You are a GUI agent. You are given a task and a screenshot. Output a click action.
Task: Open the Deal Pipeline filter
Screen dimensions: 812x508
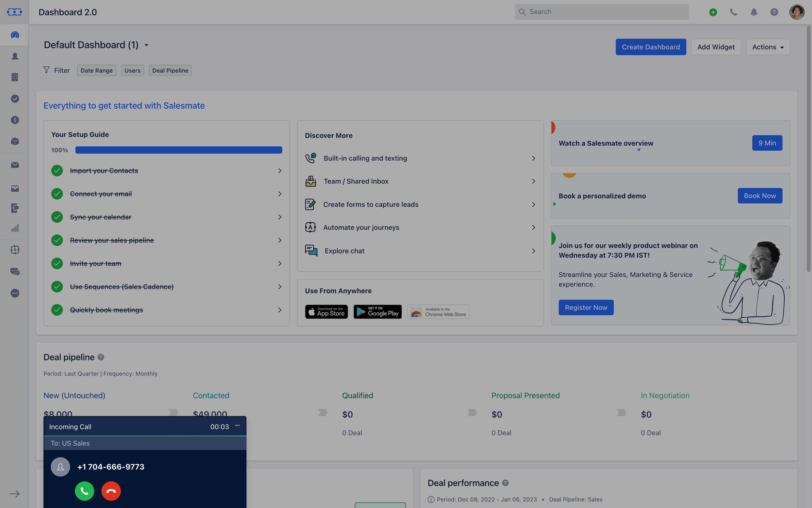pyautogui.click(x=170, y=71)
